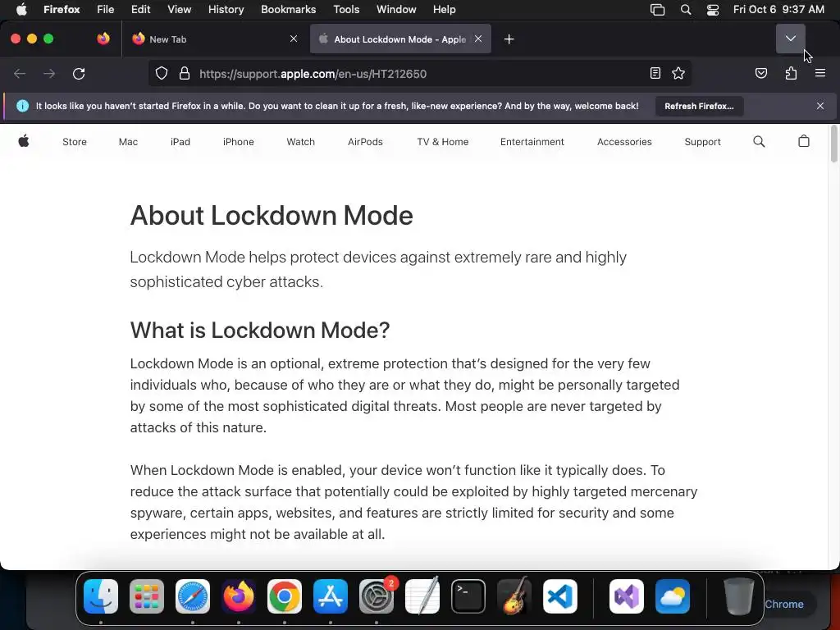Open Finder from the Dock
Image resolution: width=840 pixels, height=630 pixels.
[x=101, y=596]
